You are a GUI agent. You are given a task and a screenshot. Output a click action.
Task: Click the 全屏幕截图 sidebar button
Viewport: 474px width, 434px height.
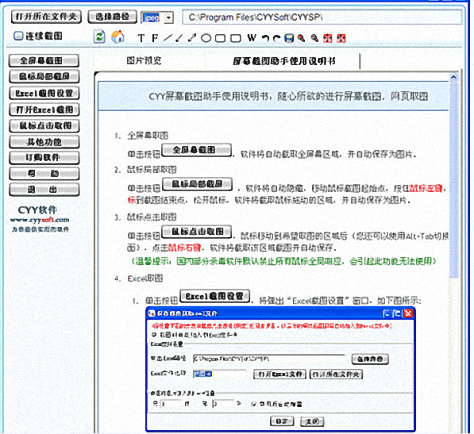[44, 61]
